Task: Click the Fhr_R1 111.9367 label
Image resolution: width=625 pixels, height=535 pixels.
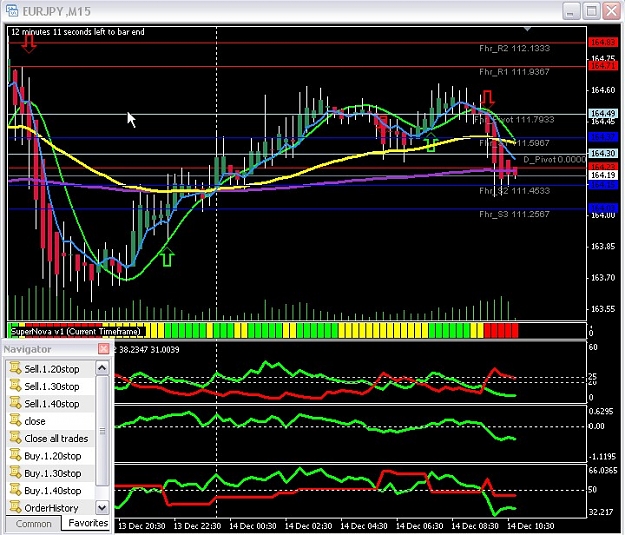Action: pyautogui.click(x=514, y=72)
